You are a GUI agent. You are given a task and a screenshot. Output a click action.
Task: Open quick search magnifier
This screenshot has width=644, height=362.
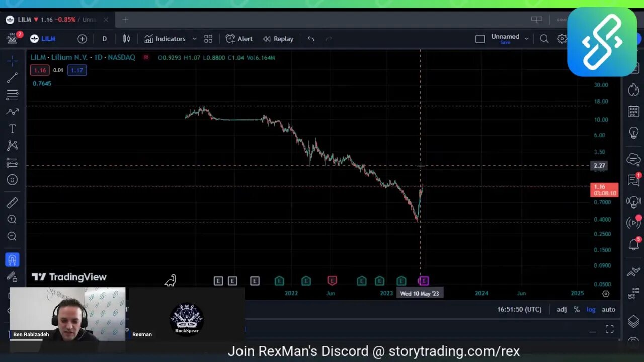(544, 39)
